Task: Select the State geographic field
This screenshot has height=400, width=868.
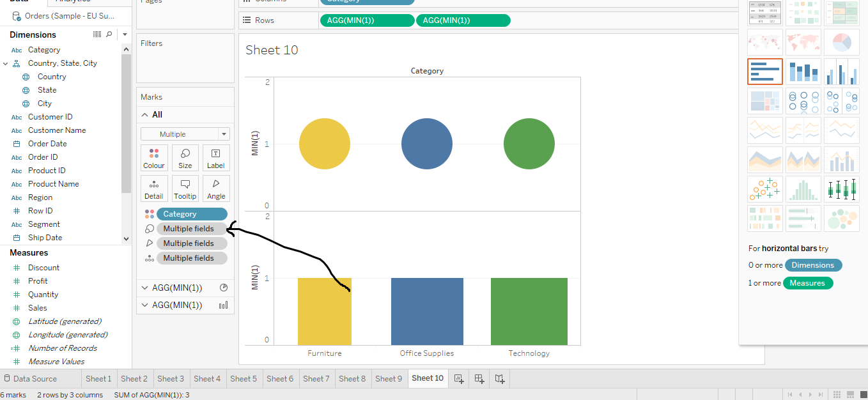Action: tap(47, 90)
